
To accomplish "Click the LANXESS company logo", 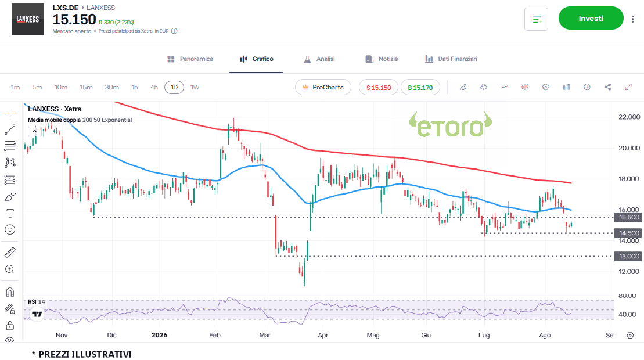I will 27,19.
